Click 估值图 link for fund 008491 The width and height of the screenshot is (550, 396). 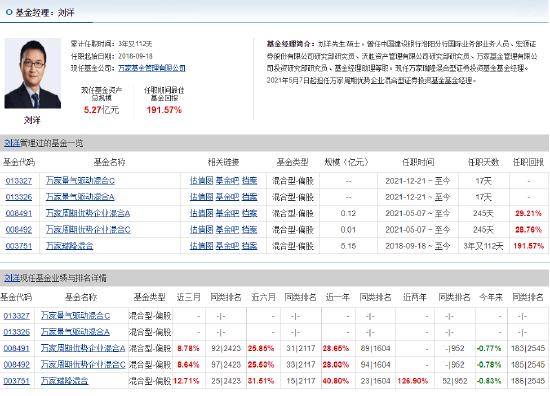tap(201, 213)
